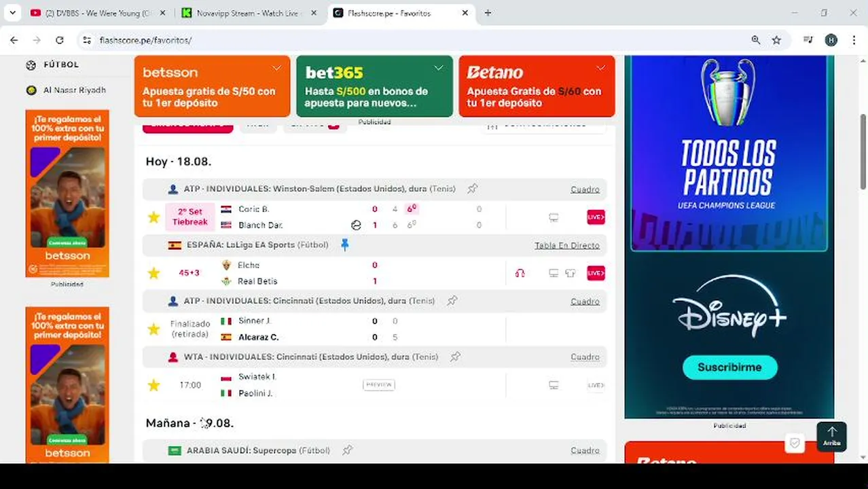Switch to Novavipp Stream tab
This screenshot has width=868, height=489.
(249, 13)
